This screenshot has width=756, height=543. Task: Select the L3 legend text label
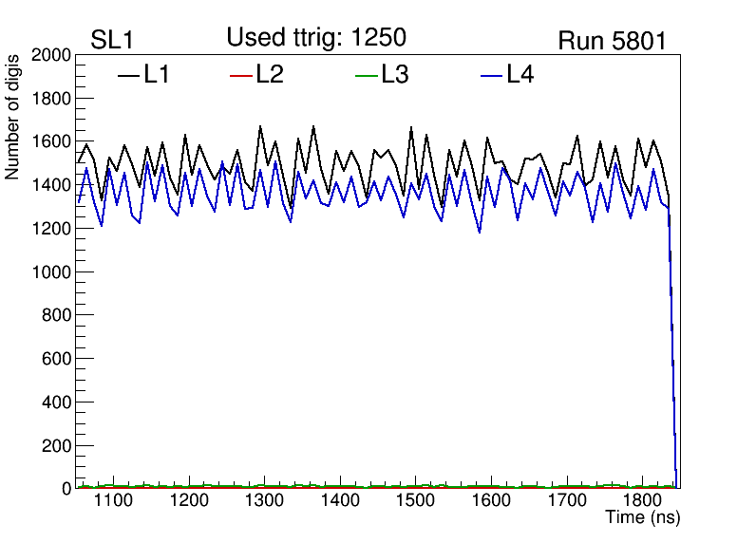coord(395,75)
